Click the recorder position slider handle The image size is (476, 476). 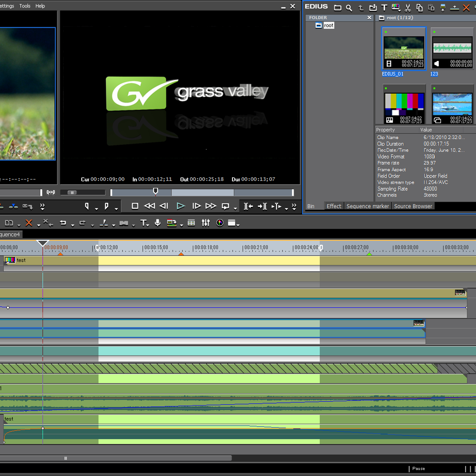(155, 191)
